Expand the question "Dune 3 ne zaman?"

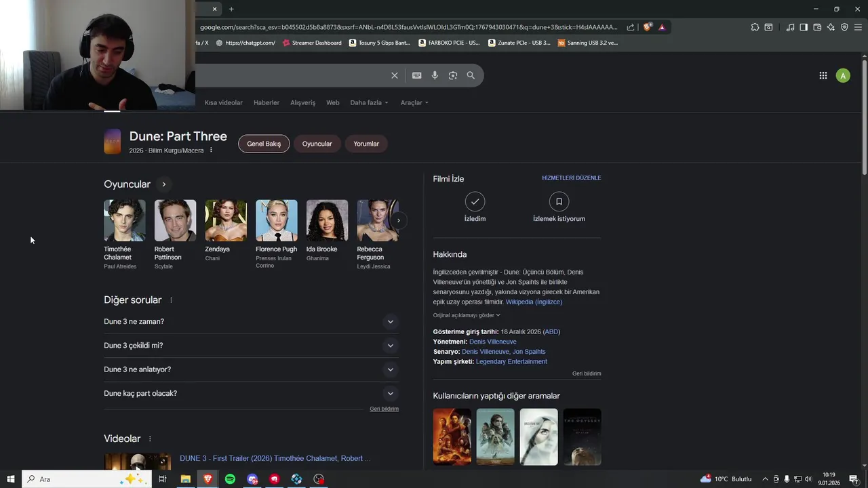tap(251, 322)
